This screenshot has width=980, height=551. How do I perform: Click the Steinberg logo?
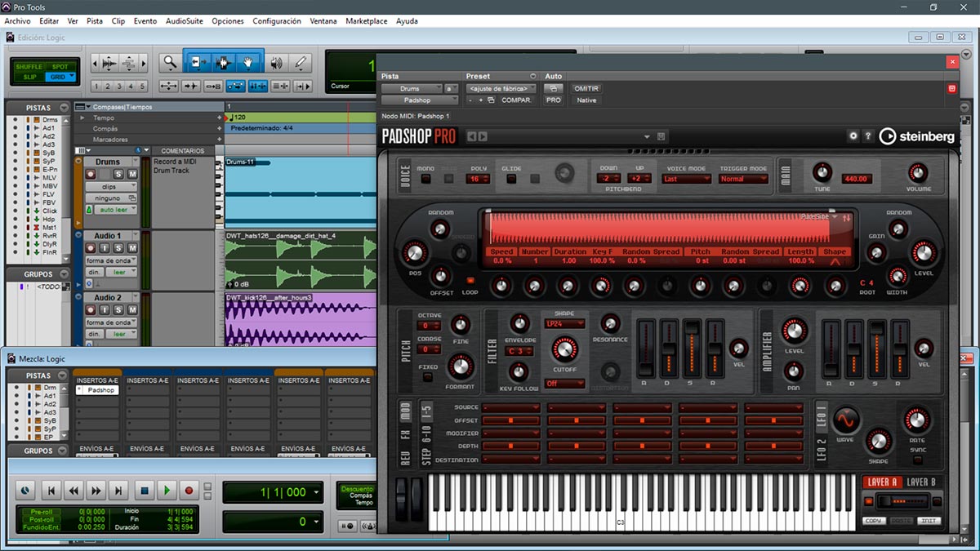point(916,137)
